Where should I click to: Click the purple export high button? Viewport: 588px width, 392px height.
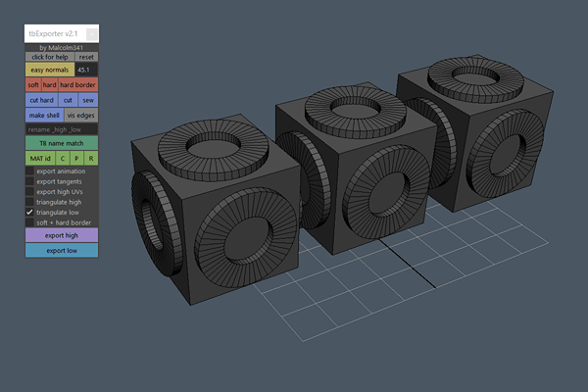click(x=61, y=235)
